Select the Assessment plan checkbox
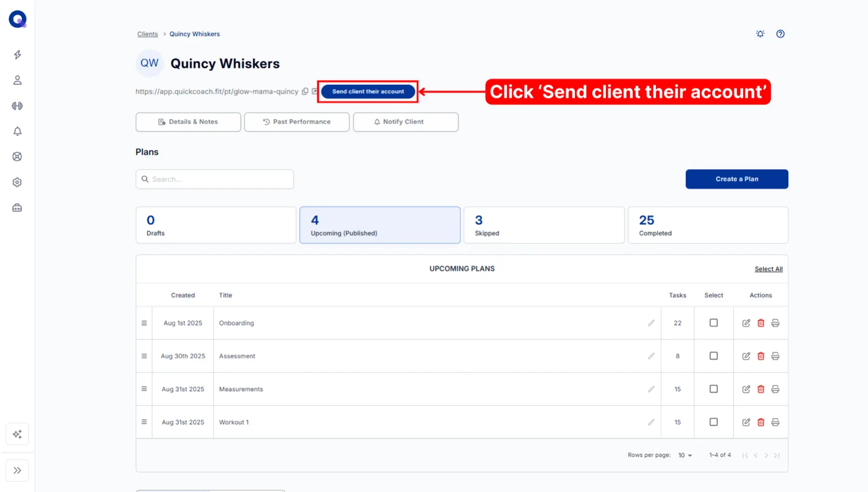 point(714,356)
